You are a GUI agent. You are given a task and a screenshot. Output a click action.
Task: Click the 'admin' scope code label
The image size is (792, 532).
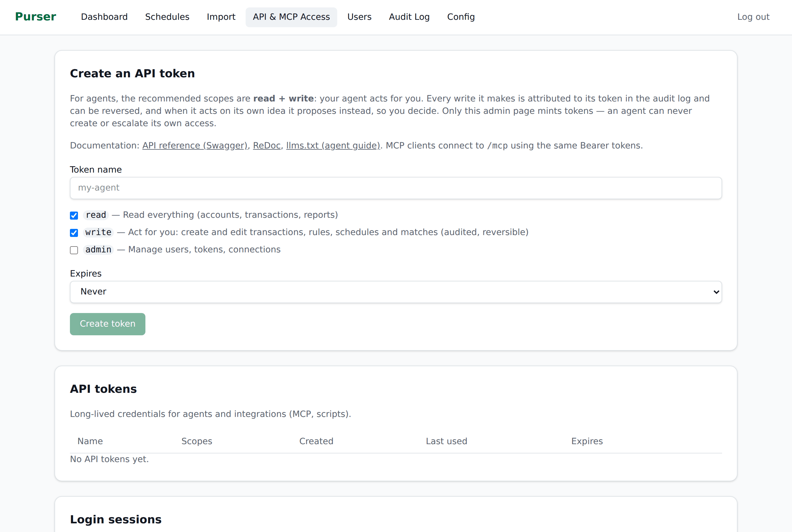[98, 249]
